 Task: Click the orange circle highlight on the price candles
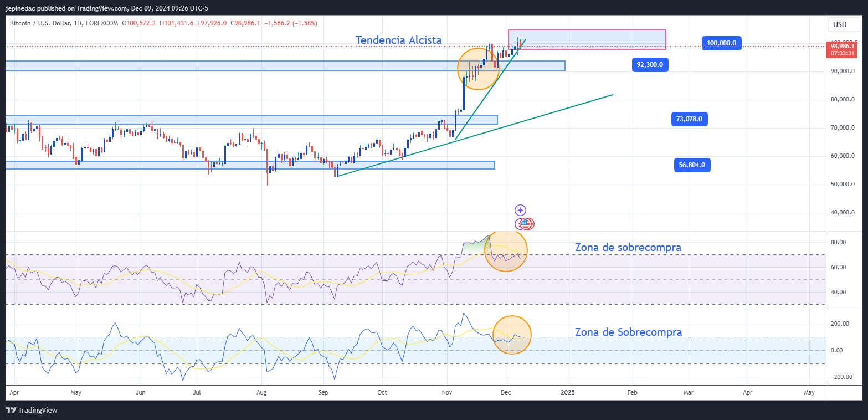pos(479,69)
